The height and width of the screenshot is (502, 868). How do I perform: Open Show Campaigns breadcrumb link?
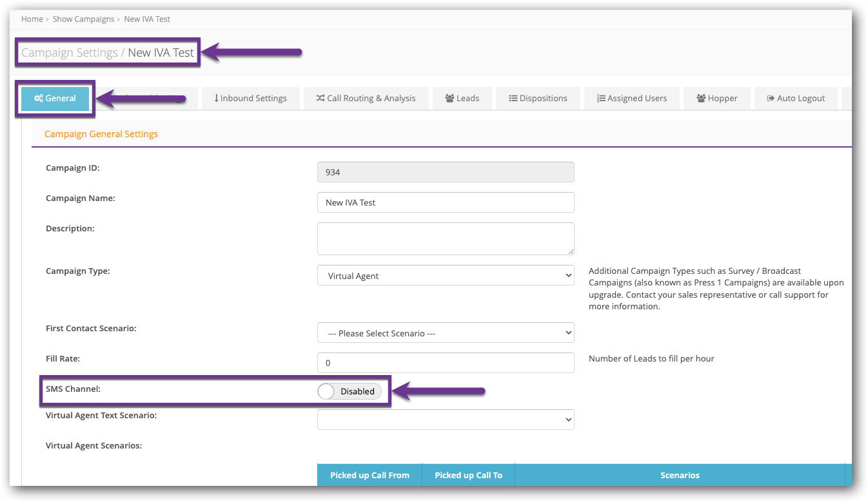pos(83,19)
